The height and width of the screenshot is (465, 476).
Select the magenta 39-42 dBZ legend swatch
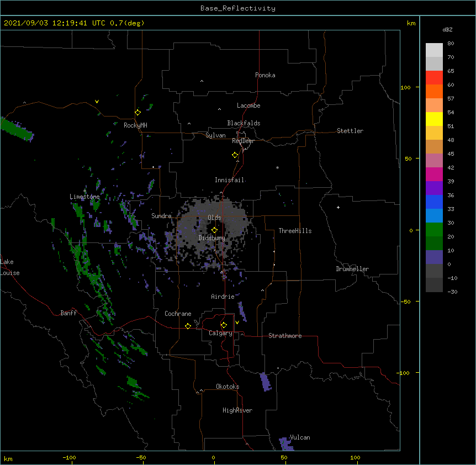tap(434, 174)
